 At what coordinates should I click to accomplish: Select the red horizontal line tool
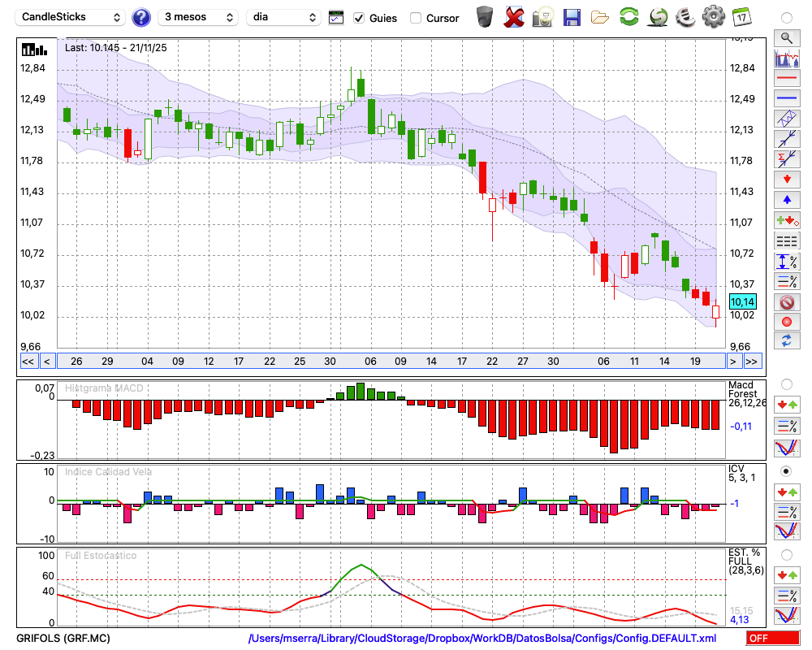pos(786,79)
